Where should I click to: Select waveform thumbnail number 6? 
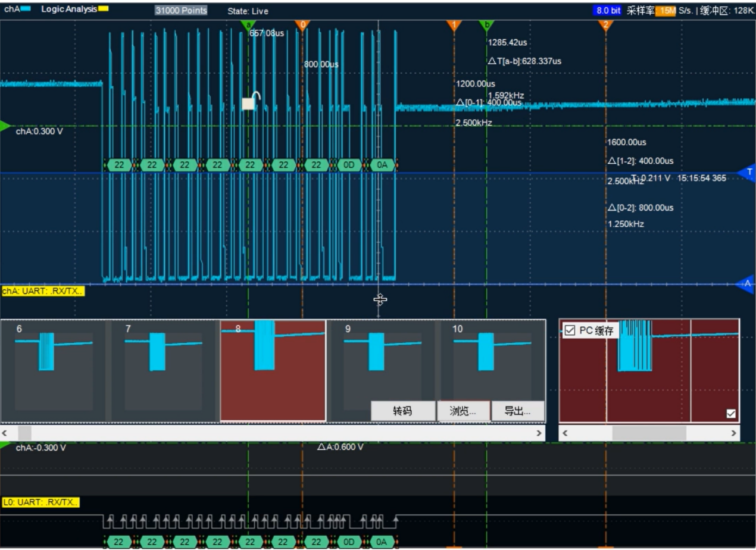coord(54,370)
